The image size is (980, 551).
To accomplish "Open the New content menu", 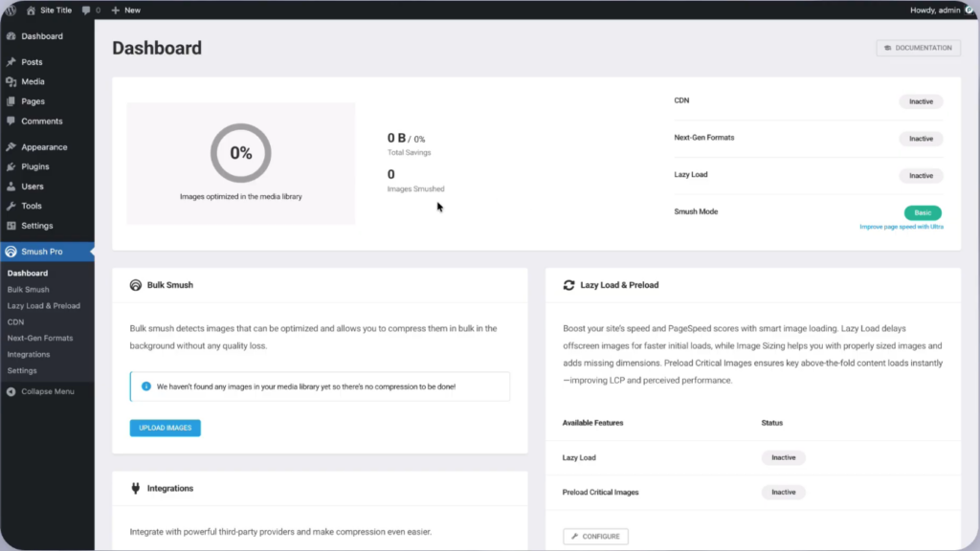I will 125,10.
